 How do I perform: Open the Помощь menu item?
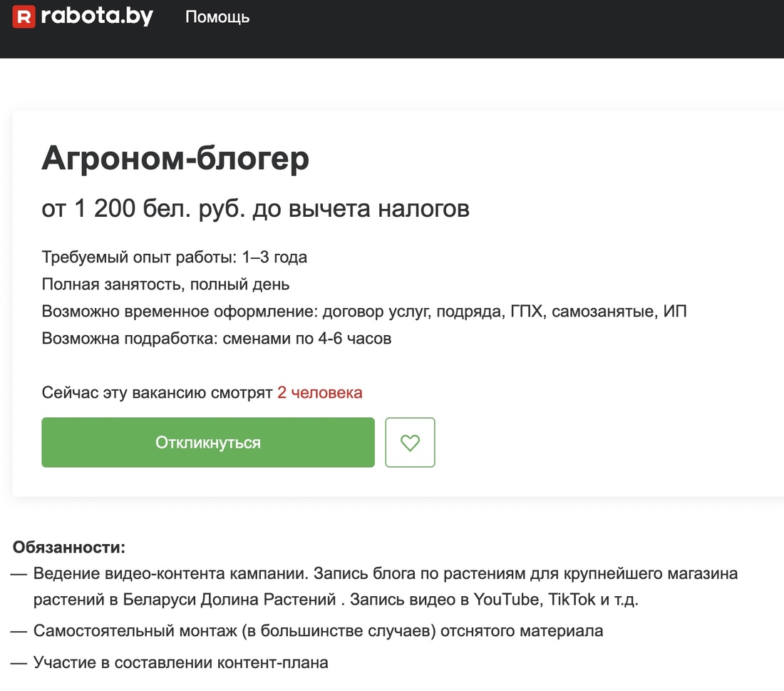pos(217,17)
